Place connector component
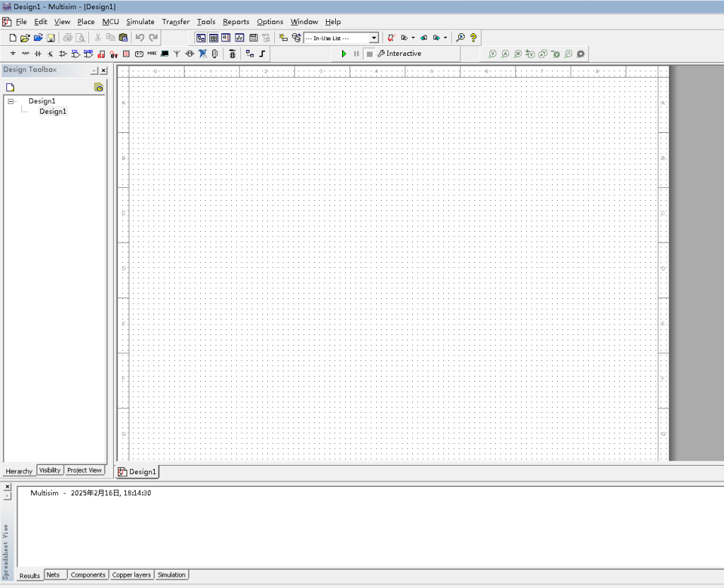This screenshot has height=588, width=724. pyautogui.click(x=215, y=54)
